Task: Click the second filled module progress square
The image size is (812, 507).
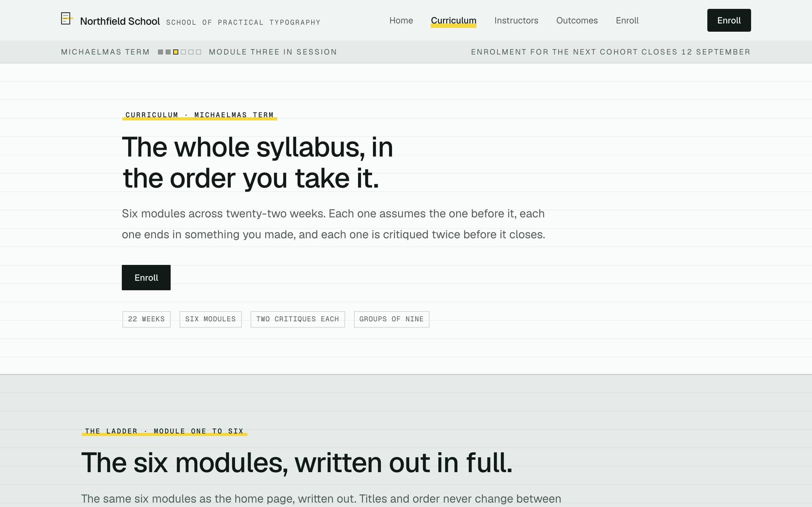Action: [168, 52]
